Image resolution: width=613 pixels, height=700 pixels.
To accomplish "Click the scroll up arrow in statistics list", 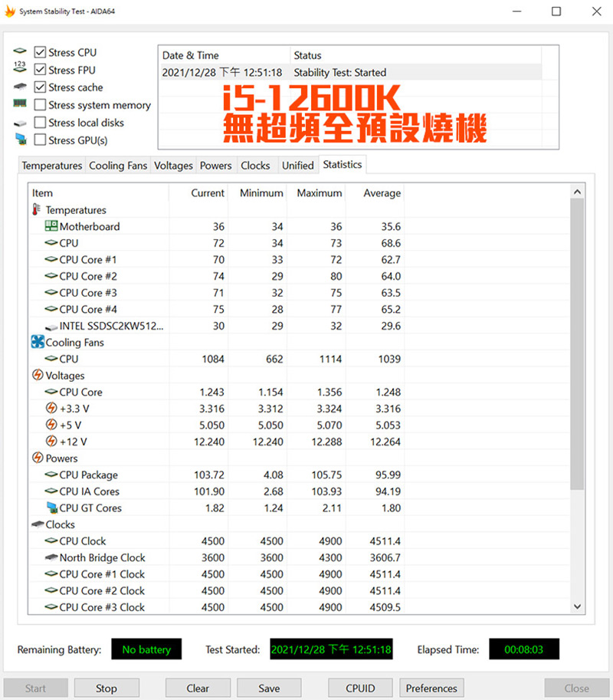I will (577, 192).
